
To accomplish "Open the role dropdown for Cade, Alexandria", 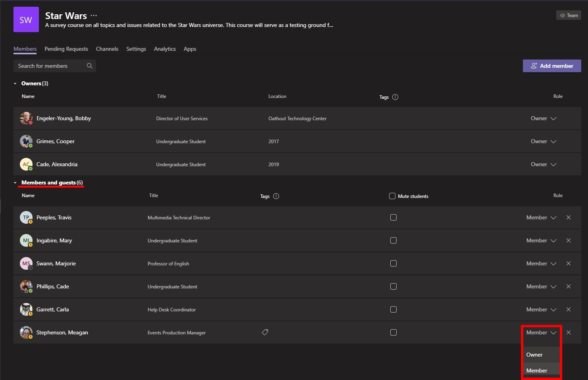I will click(544, 164).
